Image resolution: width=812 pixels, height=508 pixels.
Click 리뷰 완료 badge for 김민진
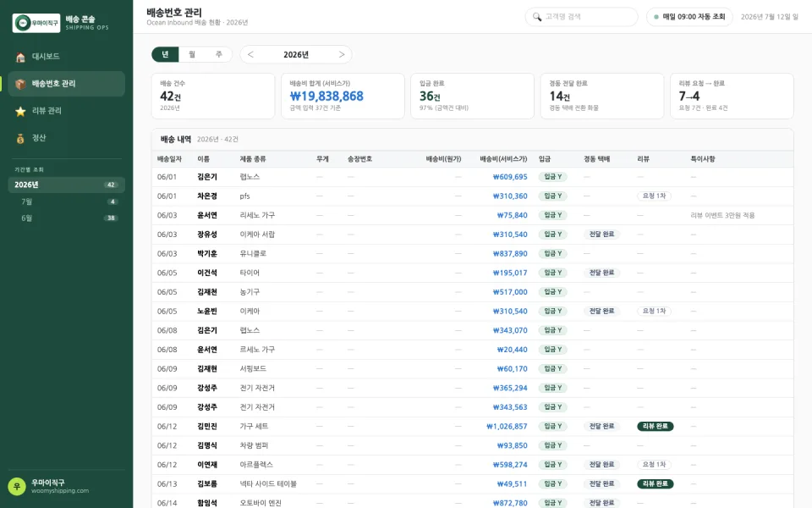655,426
